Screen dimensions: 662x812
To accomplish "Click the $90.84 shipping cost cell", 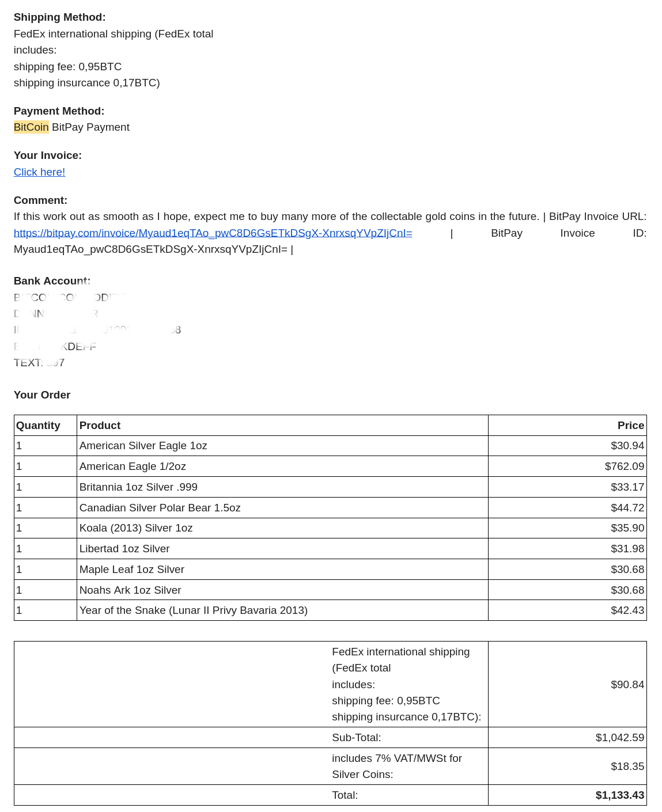I will pos(568,685).
